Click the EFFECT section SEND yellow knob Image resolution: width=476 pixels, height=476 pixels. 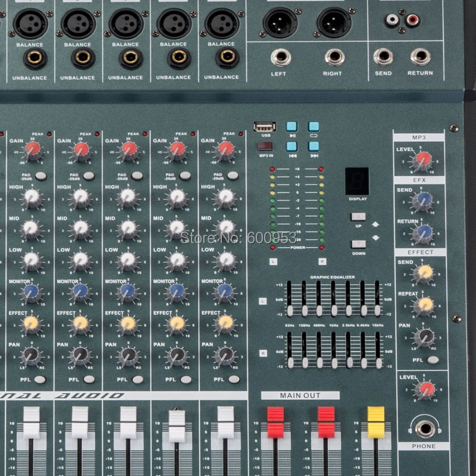[425, 273]
